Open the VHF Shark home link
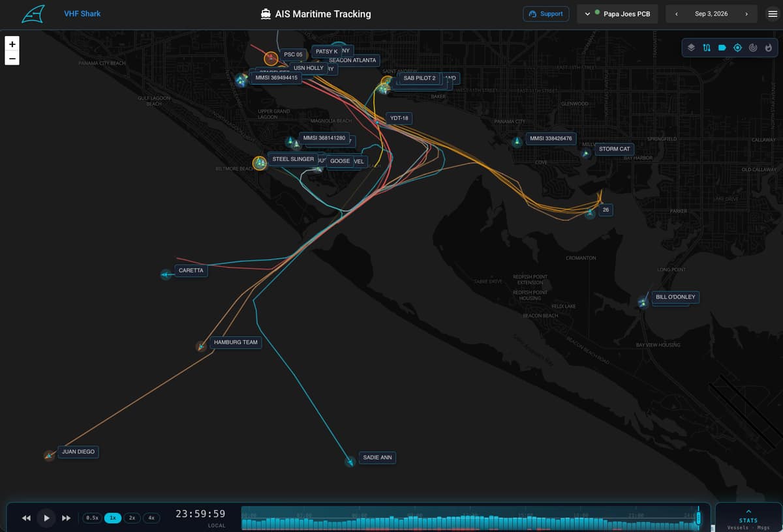 (x=82, y=14)
